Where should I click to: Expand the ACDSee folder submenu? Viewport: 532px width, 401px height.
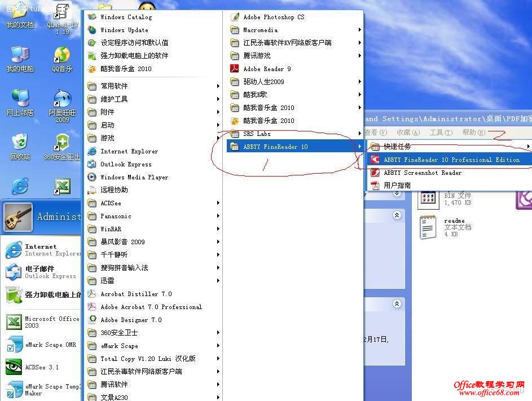pyautogui.click(x=153, y=203)
